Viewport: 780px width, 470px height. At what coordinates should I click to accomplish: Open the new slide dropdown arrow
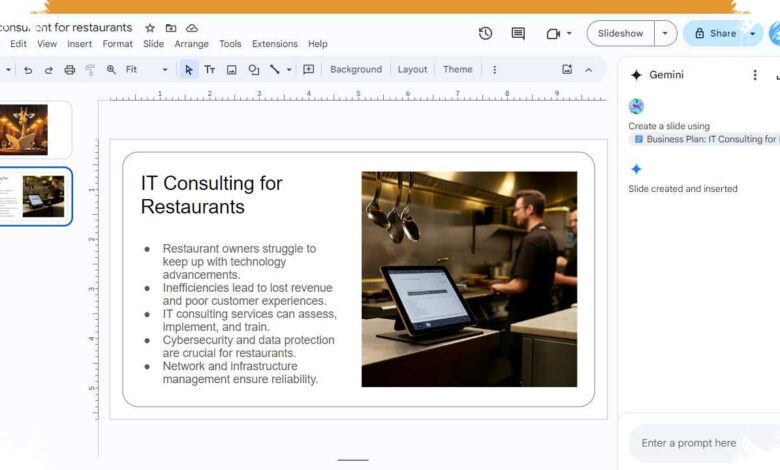pyautogui.click(x=8, y=70)
